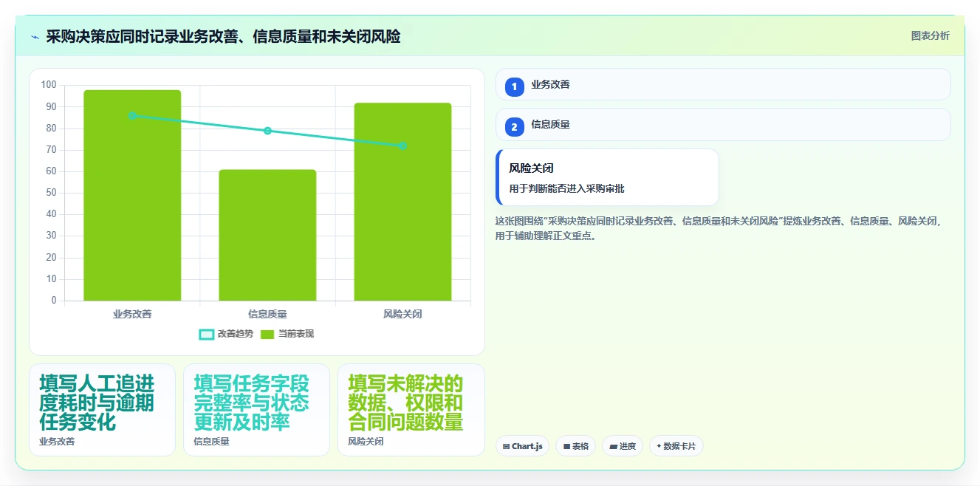Click the 业务改善 x-axis label
The width and height of the screenshot is (980, 486).
click(x=132, y=314)
